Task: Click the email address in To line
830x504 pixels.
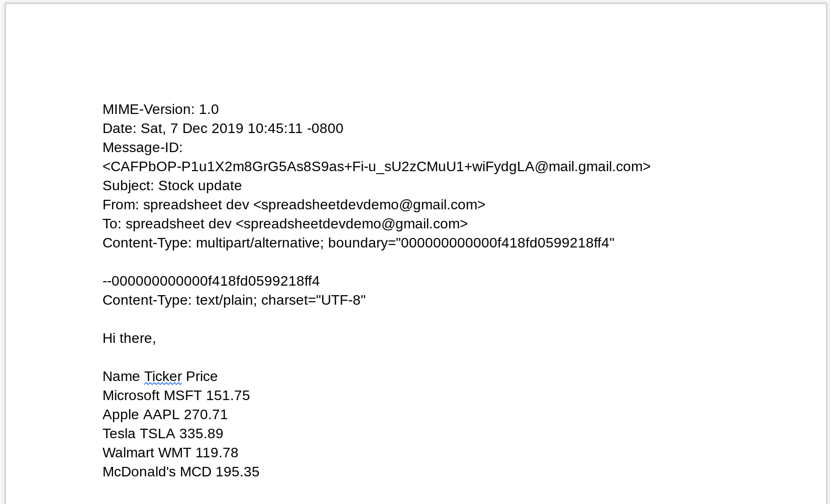Action: [352, 224]
